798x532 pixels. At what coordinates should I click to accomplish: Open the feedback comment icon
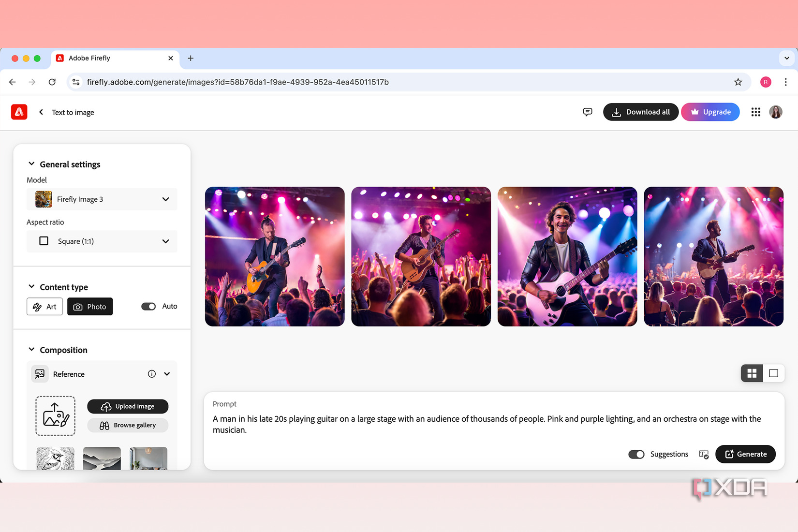588,112
